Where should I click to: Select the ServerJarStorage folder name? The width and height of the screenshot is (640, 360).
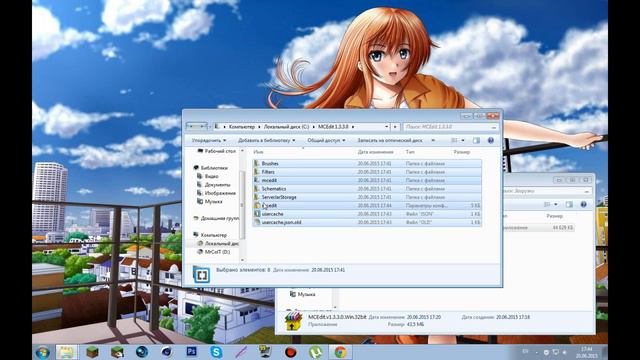(279, 197)
